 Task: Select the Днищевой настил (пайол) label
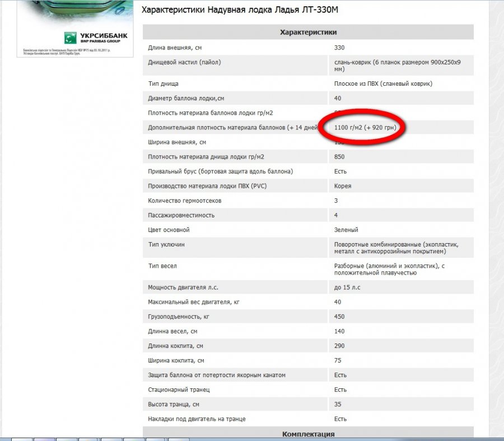tap(184, 62)
